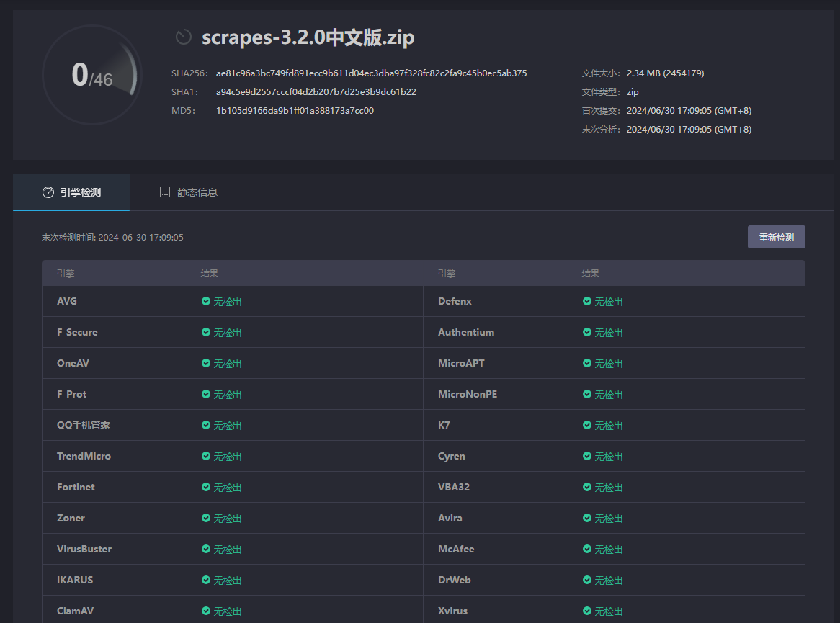840x623 pixels.
Task: Click the 0/46 detection score circle
Action: point(91,74)
